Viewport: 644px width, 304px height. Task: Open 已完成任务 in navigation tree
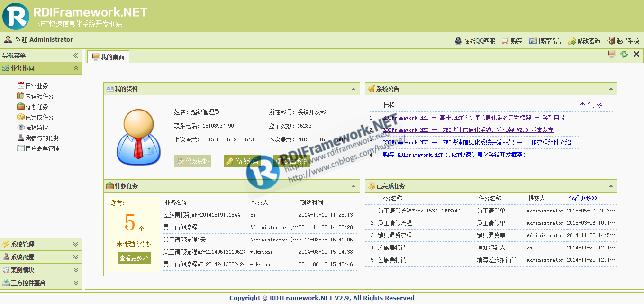(x=39, y=117)
